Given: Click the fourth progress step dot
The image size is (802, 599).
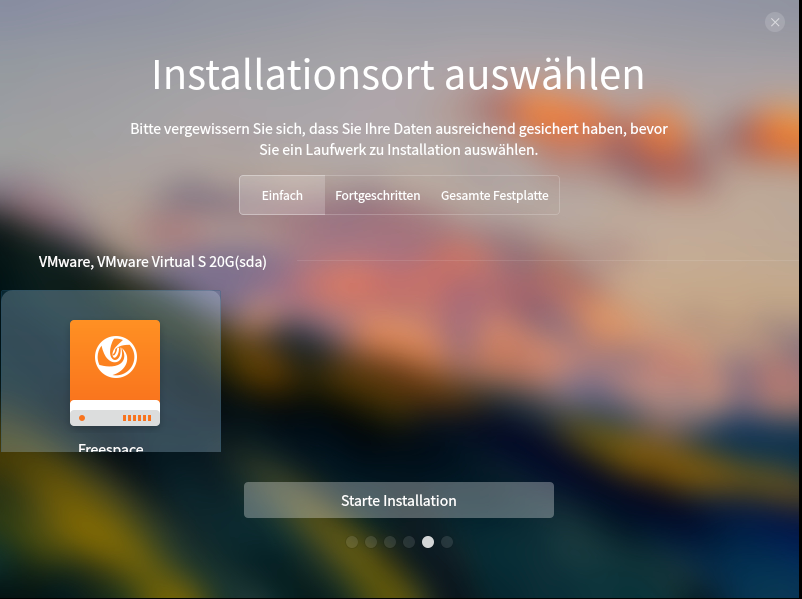Looking at the screenshot, I should point(409,542).
